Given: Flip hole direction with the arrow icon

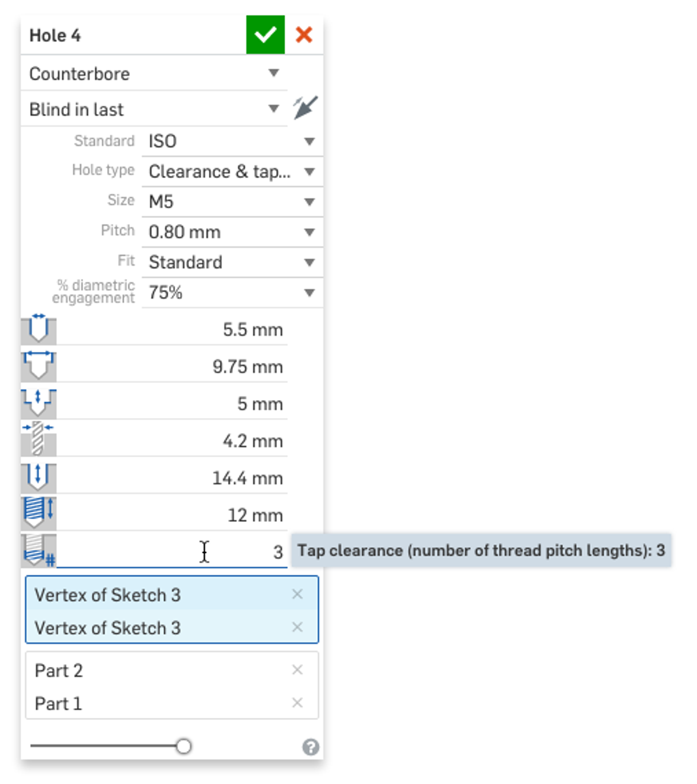Looking at the screenshot, I should click(305, 108).
